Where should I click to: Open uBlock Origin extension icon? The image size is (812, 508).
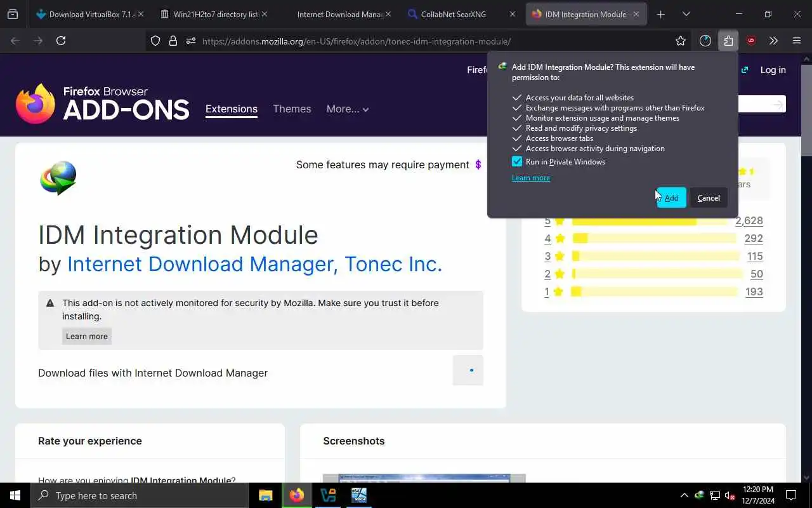(751, 41)
